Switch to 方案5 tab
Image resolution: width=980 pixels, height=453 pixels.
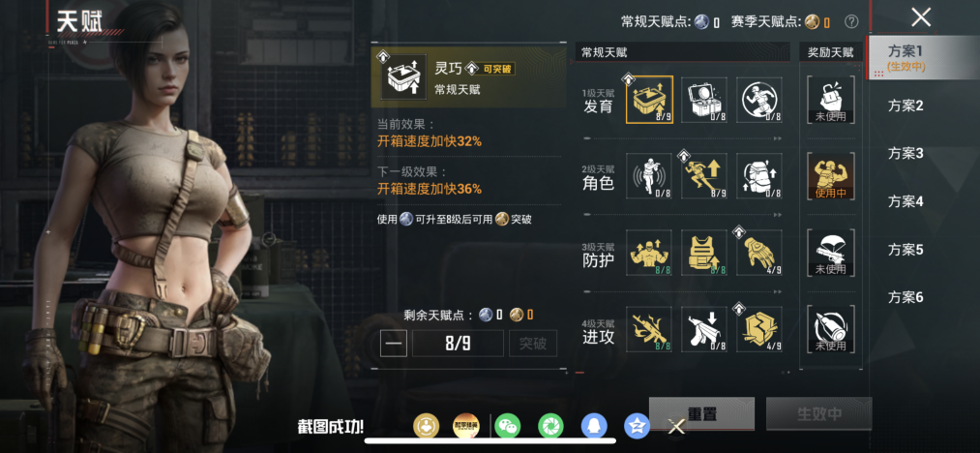(x=905, y=250)
